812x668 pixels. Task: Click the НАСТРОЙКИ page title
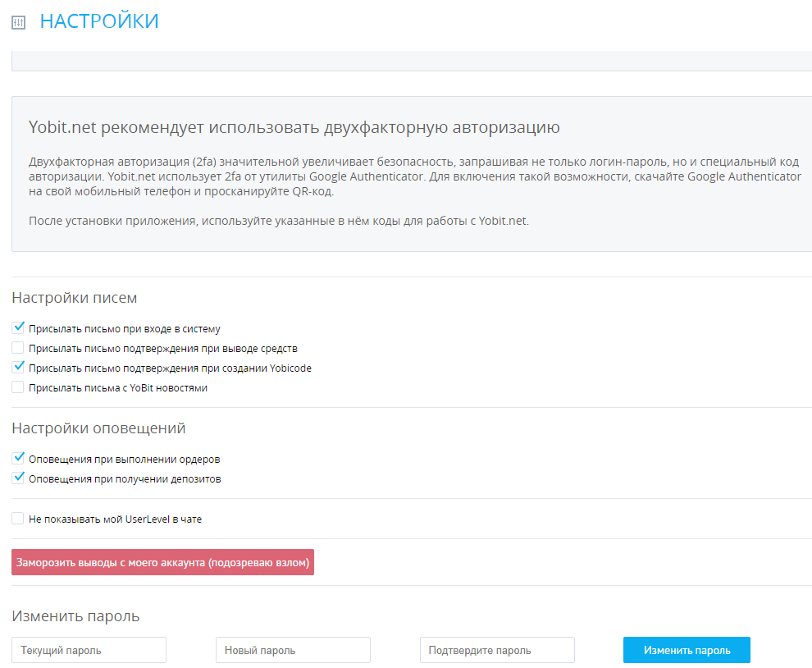(x=99, y=21)
